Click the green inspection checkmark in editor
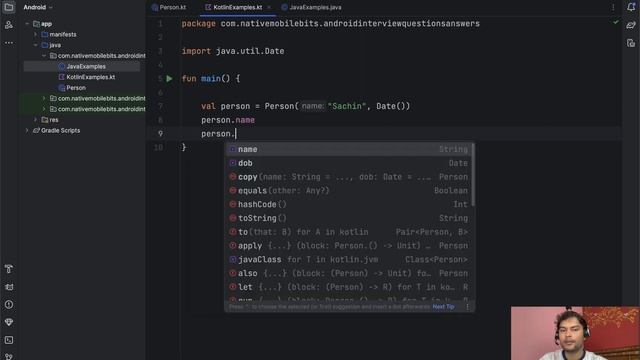The image size is (640, 360). click(616, 22)
